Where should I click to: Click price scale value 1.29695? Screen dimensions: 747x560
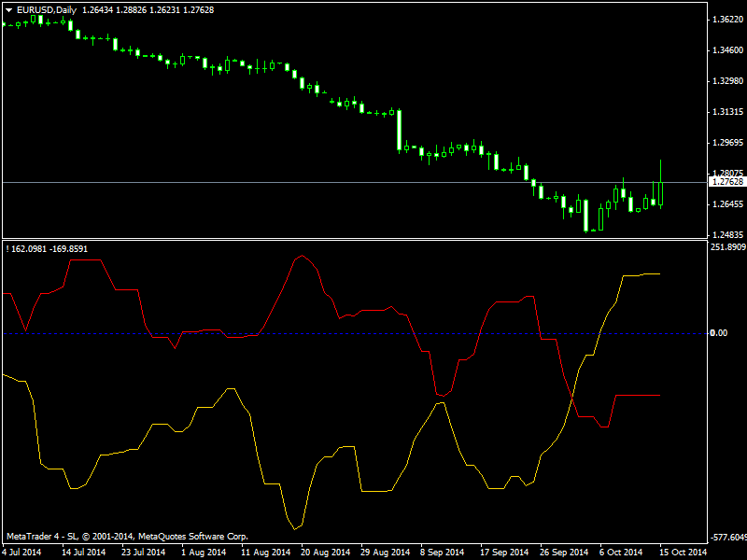pos(727,143)
